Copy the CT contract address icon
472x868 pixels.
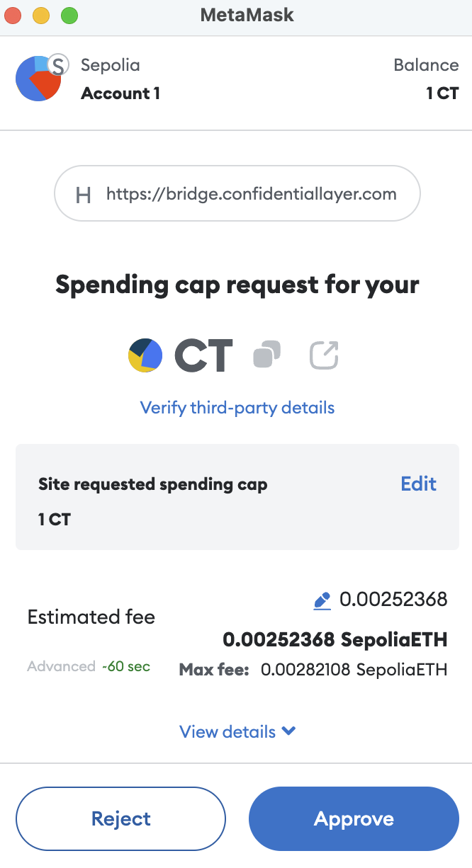coord(266,355)
